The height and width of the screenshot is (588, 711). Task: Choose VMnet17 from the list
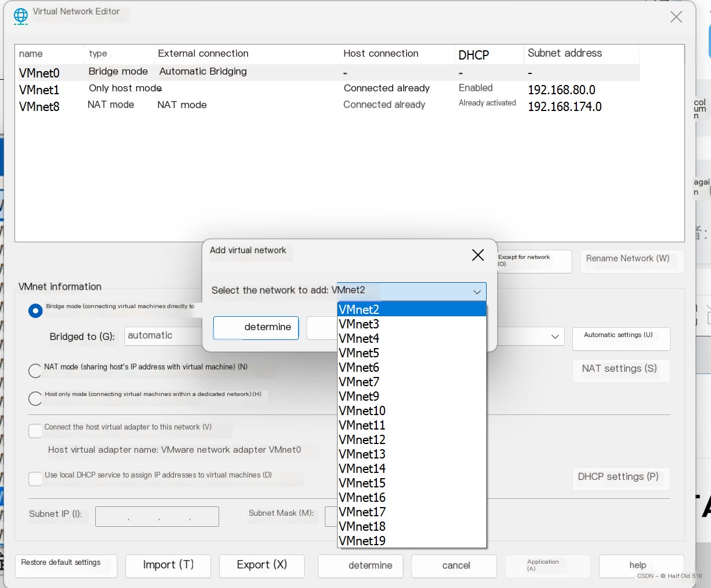(412, 512)
